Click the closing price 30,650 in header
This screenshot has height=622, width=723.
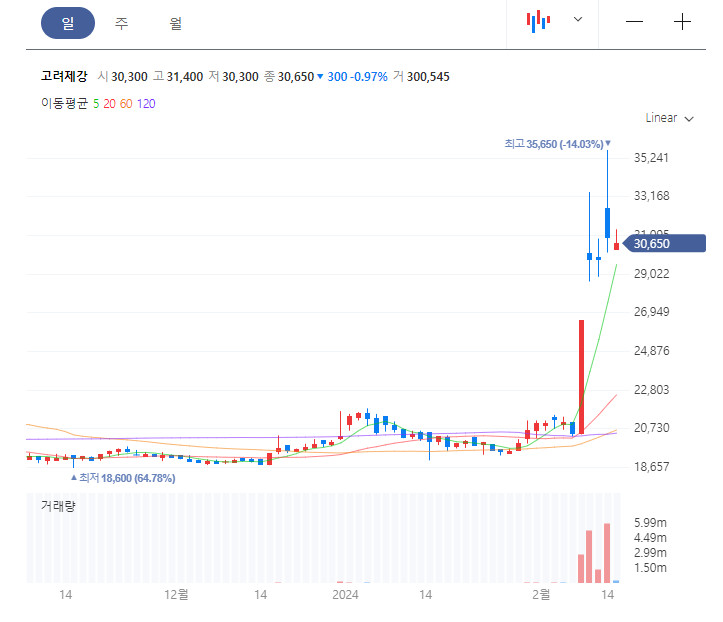pyautogui.click(x=296, y=77)
